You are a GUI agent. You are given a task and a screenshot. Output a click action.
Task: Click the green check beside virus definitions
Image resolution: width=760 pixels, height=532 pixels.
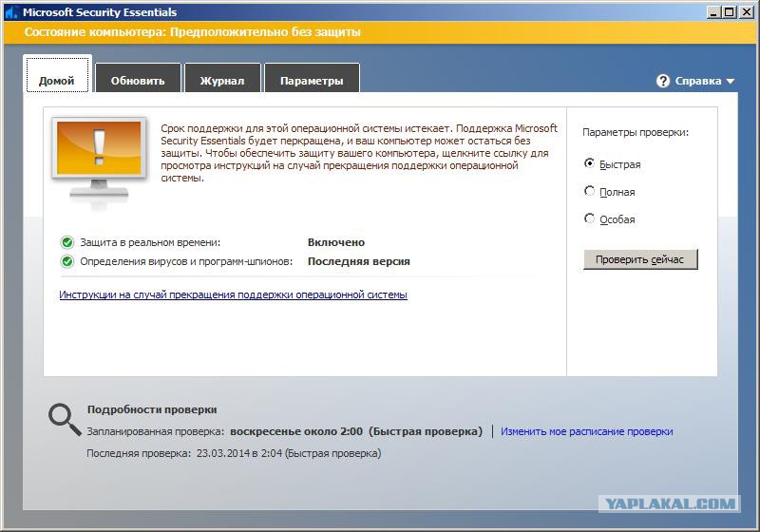66,261
